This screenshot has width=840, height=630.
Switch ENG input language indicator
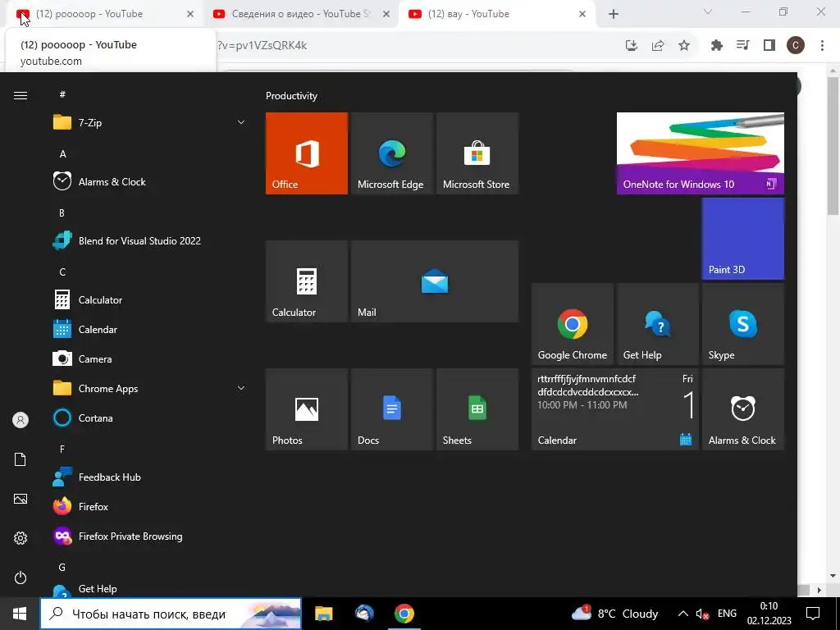point(727,614)
